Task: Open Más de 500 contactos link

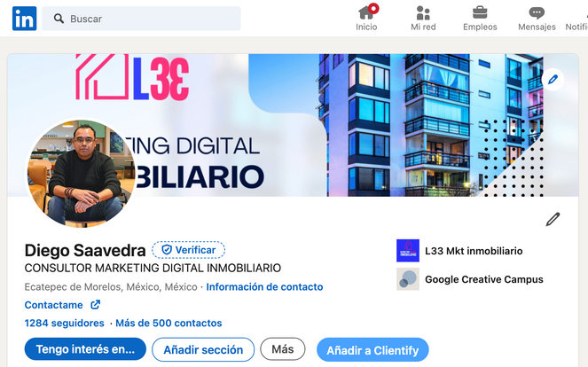Action: click(169, 323)
